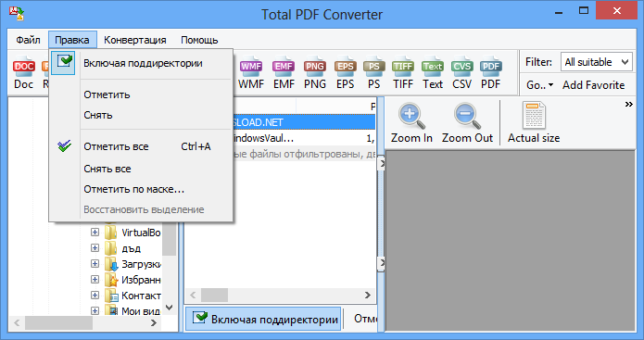The height and width of the screenshot is (340, 644).
Task: Open the Конвертация menu
Action: (x=134, y=40)
